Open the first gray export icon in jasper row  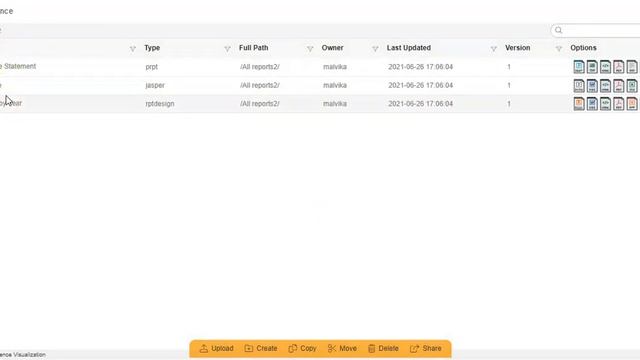point(579,85)
